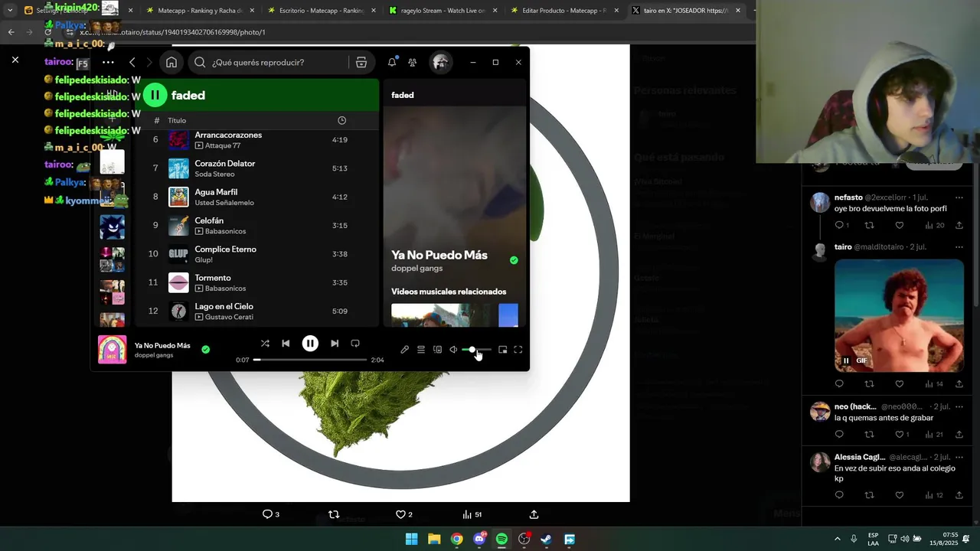The image size is (980, 551).
Task: Click Ya No Puedo Más title in side panel
Action: [x=439, y=255]
